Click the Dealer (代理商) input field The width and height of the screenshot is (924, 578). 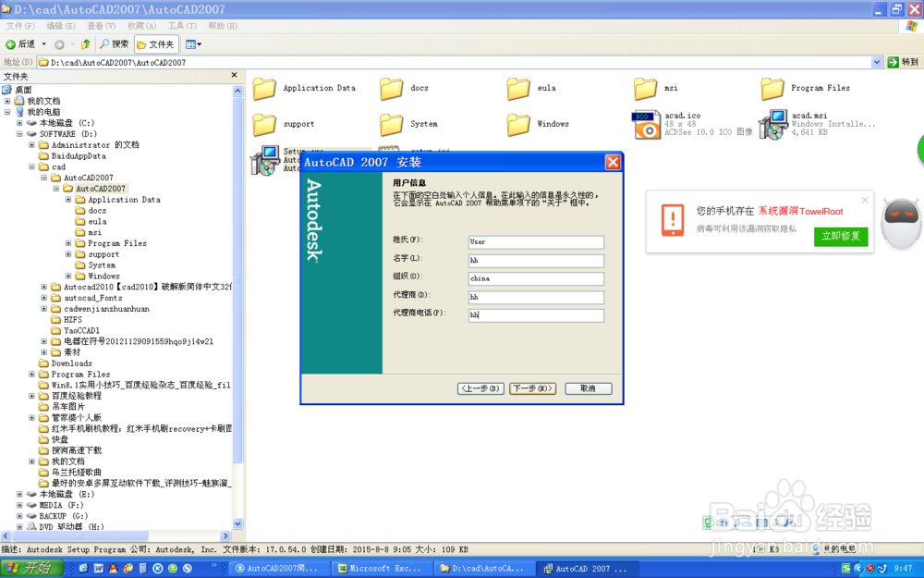click(x=536, y=297)
